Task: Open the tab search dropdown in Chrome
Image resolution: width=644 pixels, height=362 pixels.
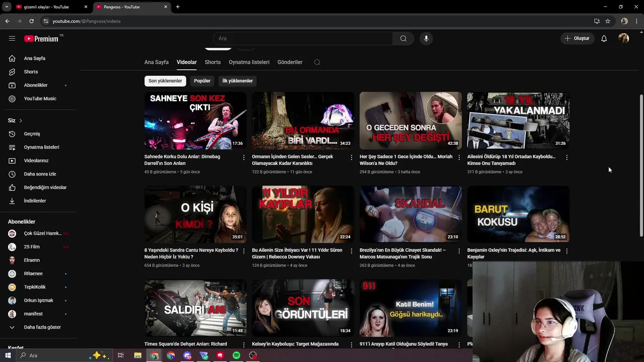Action: [x=7, y=7]
